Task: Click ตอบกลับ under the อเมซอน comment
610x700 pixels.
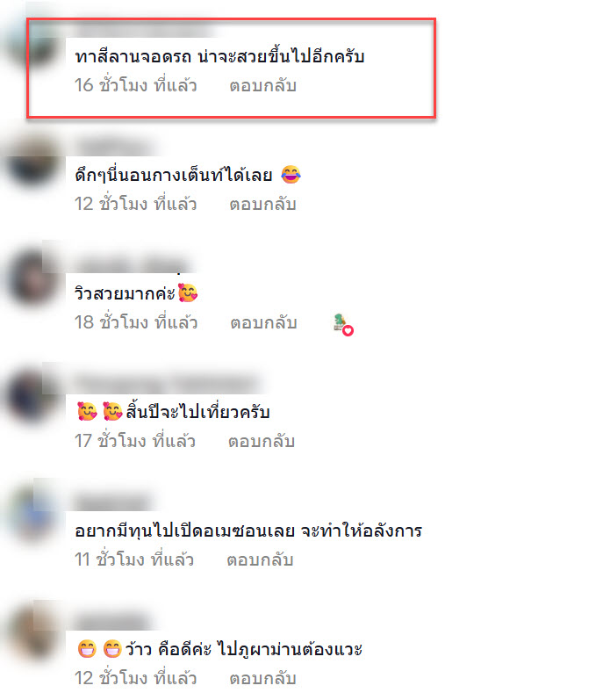Action: tap(260, 559)
